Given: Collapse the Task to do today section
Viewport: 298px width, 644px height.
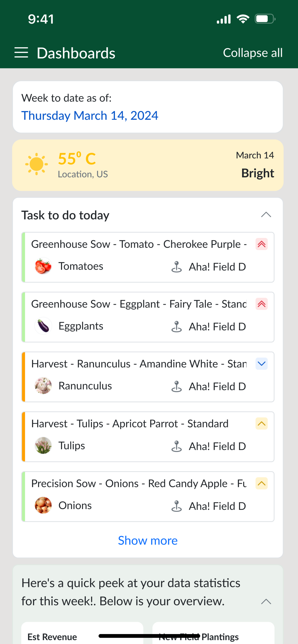Looking at the screenshot, I should coord(266,215).
